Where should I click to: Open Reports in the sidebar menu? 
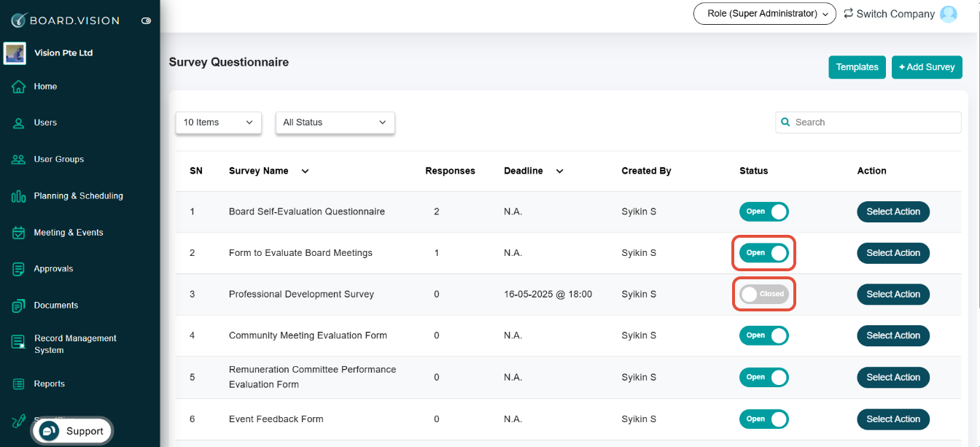[x=50, y=384]
